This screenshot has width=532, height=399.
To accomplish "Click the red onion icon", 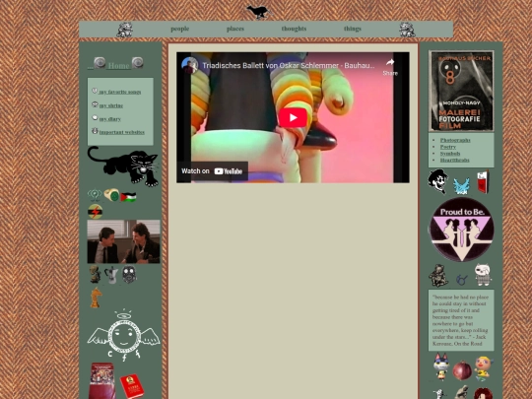I will point(462,370).
